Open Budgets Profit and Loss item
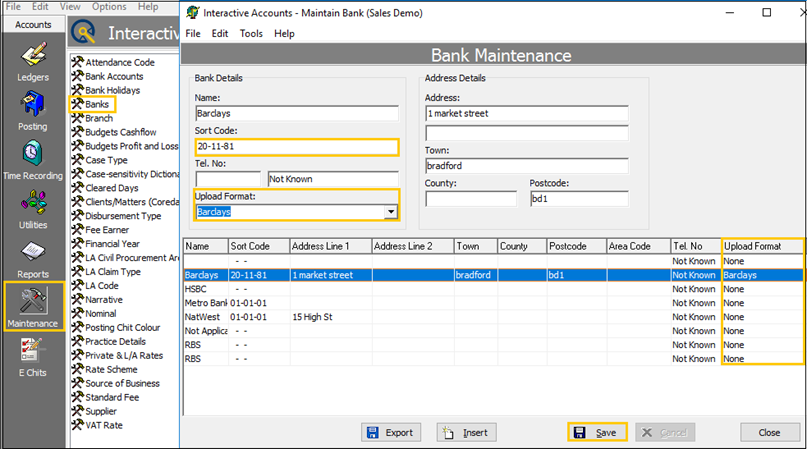The width and height of the screenshot is (807, 449). (125, 146)
